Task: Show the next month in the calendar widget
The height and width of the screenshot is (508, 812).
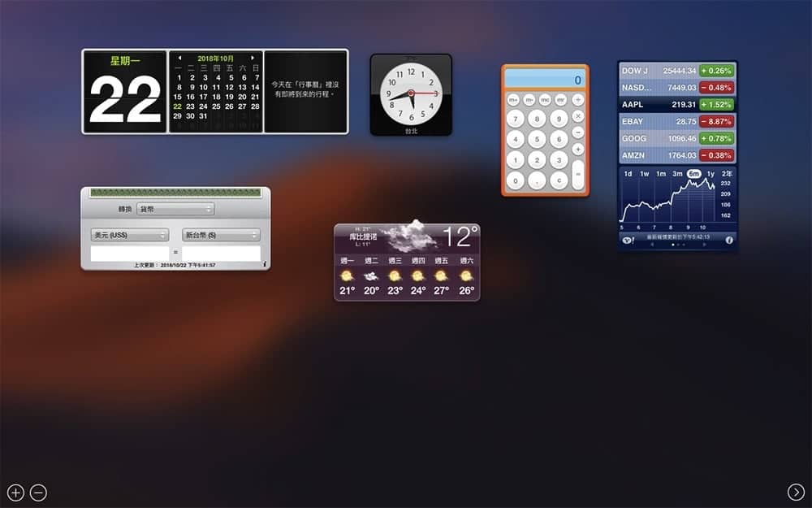Action: 253,58
